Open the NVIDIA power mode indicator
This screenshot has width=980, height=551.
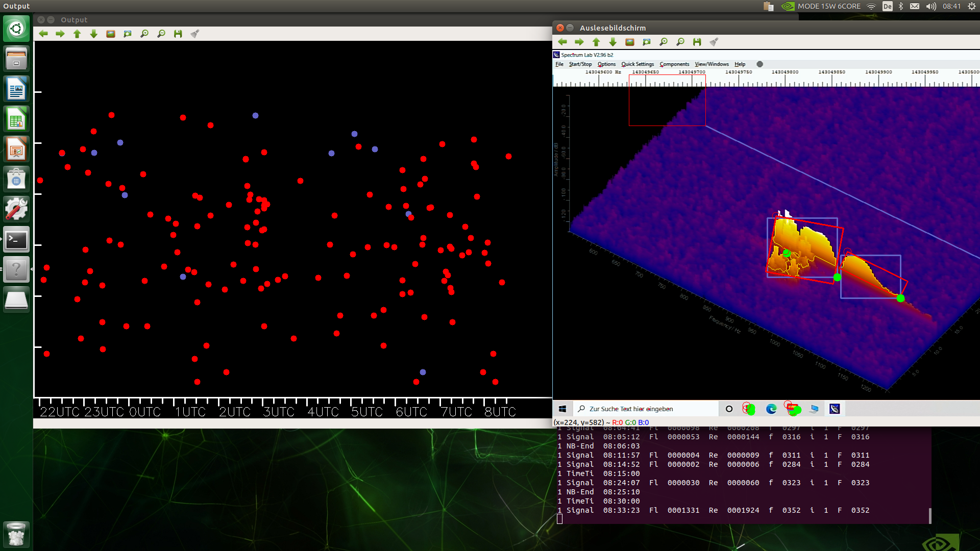pyautogui.click(x=788, y=6)
